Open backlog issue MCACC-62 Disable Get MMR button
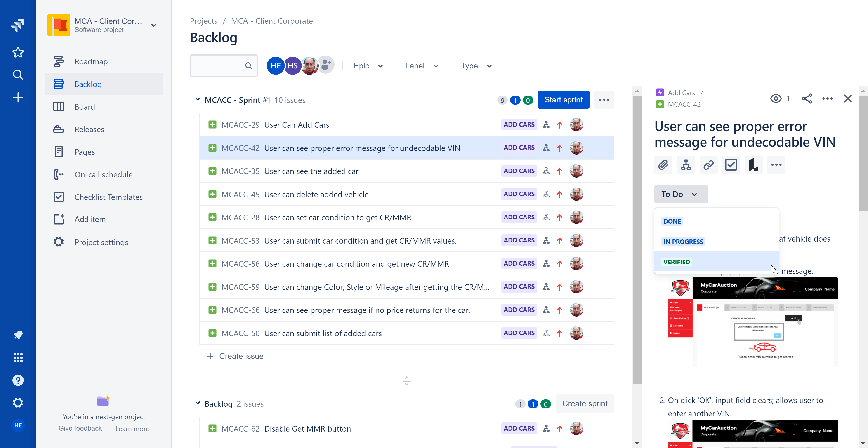 [x=406, y=429]
